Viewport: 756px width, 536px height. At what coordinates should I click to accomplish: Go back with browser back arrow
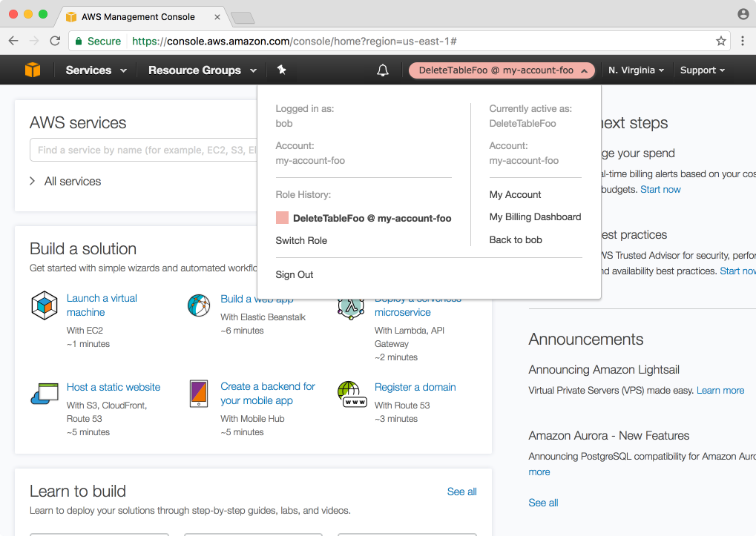13,41
